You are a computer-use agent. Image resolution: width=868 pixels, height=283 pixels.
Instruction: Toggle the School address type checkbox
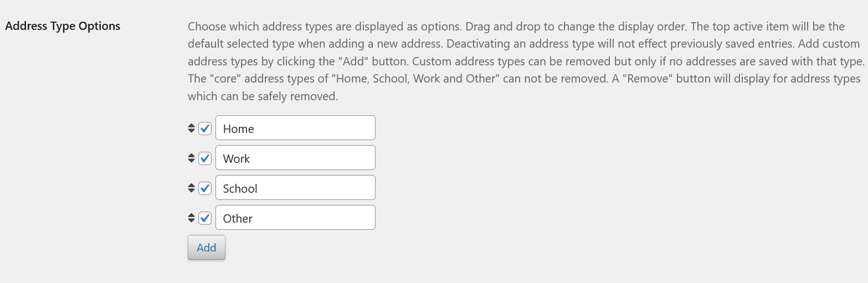(205, 188)
